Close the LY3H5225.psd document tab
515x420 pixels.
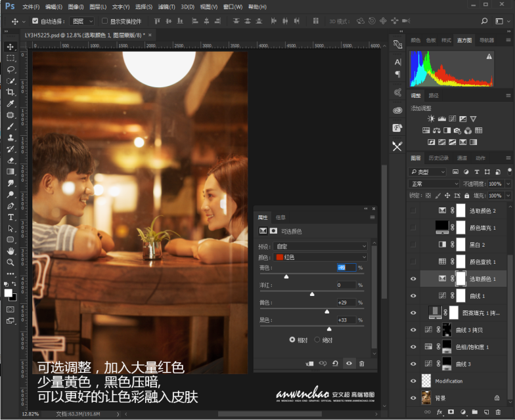coord(150,35)
